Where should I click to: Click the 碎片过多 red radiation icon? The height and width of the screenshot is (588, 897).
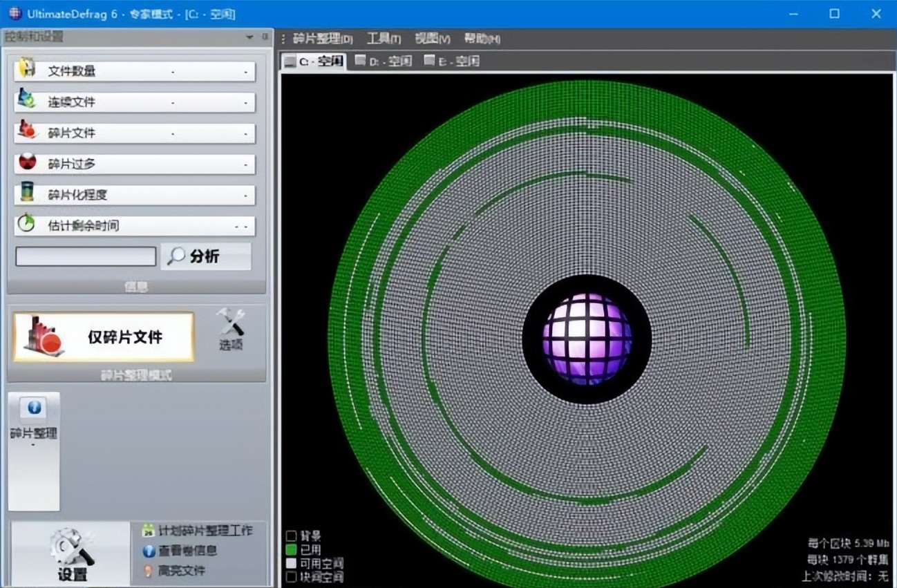pyautogui.click(x=27, y=162)
